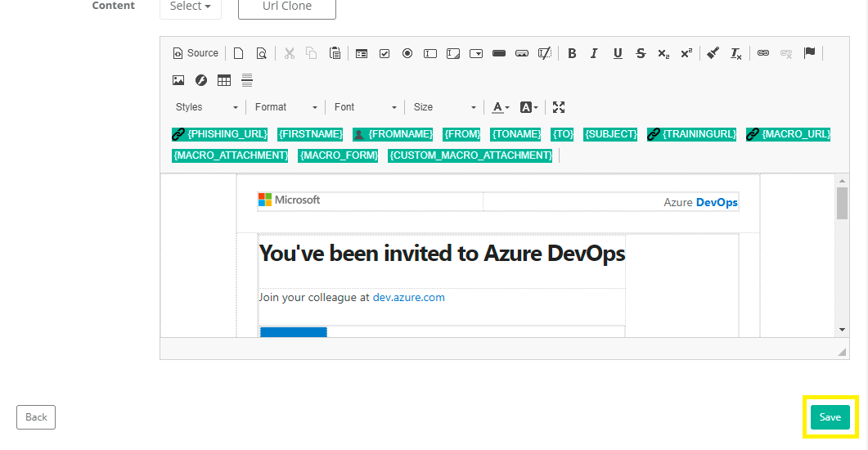Screen dimensions: 868x450
Task: Open the Background Color dropdown
Action: coord(528,107)
